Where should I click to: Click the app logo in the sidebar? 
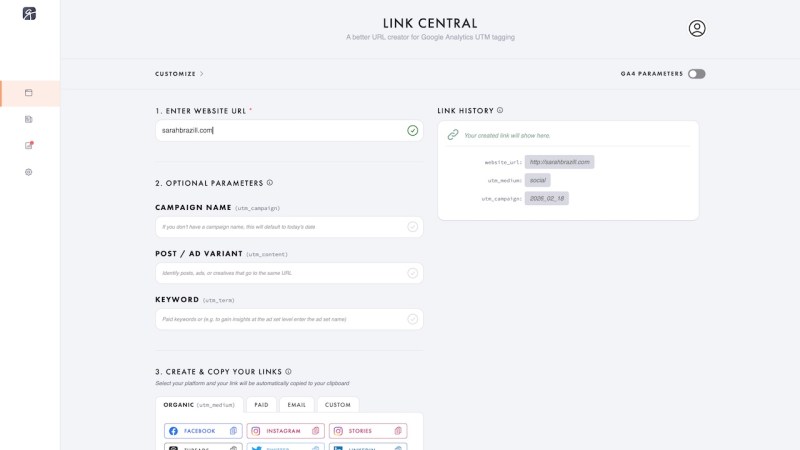pos(29,13)
